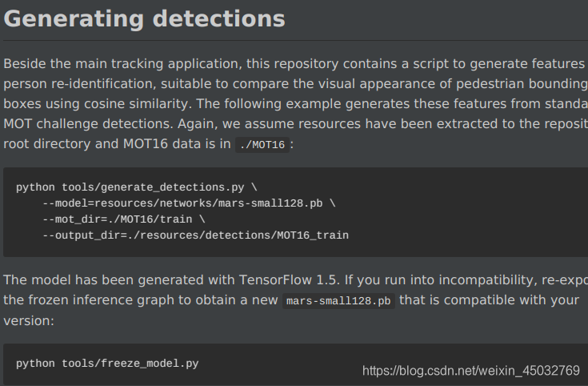Click the MOT challenge detections phrase
Screen dimensions: 588x386
pyautogui.click(x=89, y=124)
